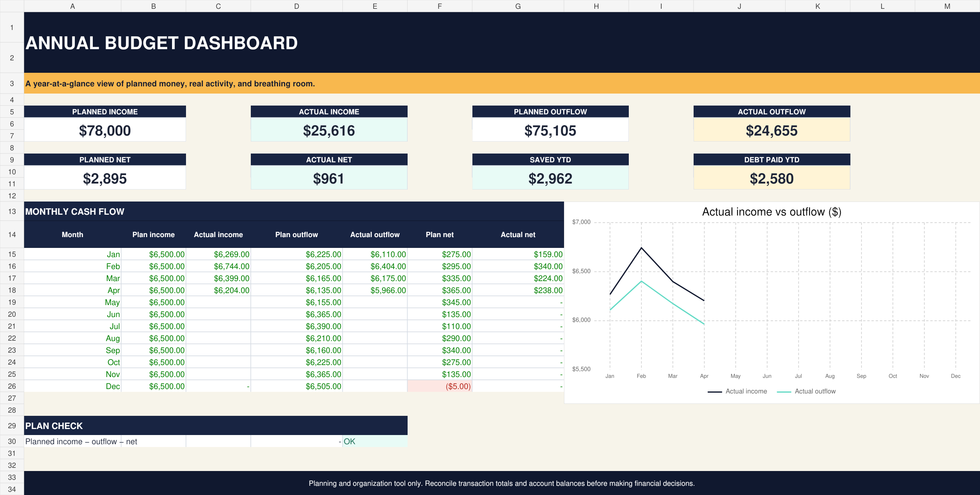Click the Actual net column heading

518,235
